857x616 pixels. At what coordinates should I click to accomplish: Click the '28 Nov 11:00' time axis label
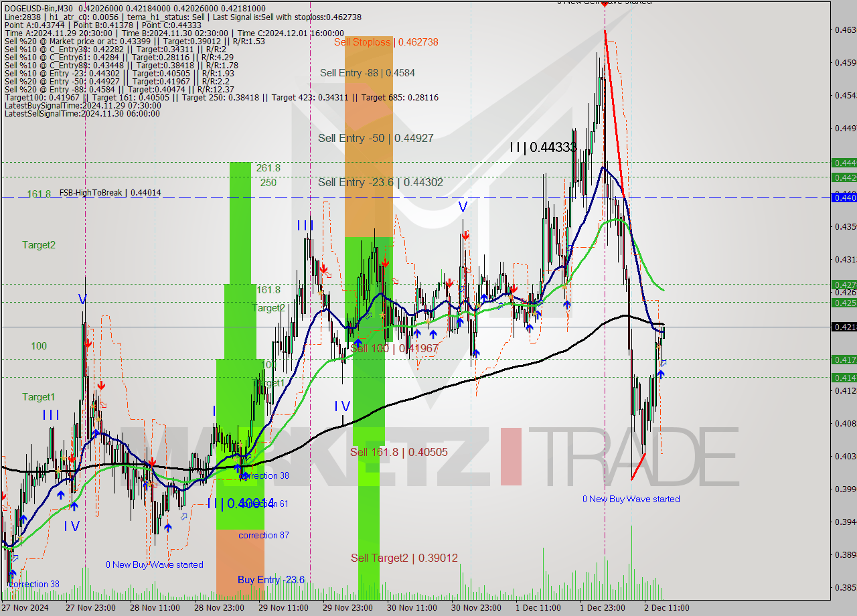[154, 608]
